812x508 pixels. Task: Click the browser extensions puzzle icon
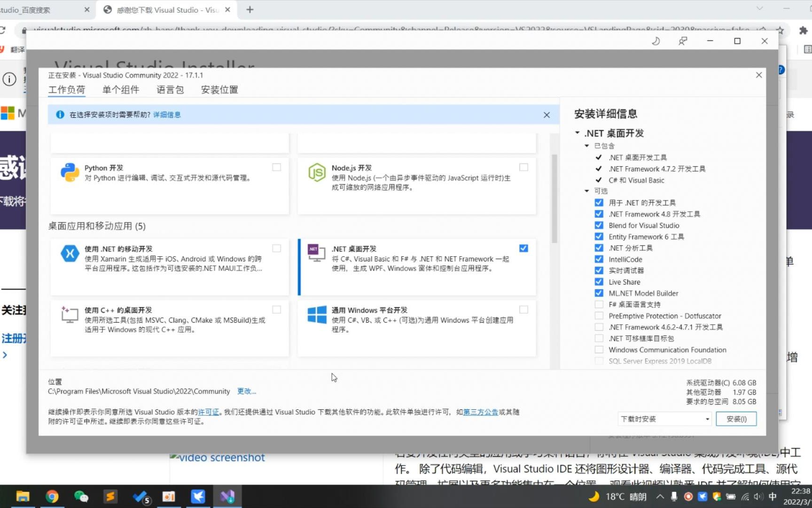tap(803, 30)
